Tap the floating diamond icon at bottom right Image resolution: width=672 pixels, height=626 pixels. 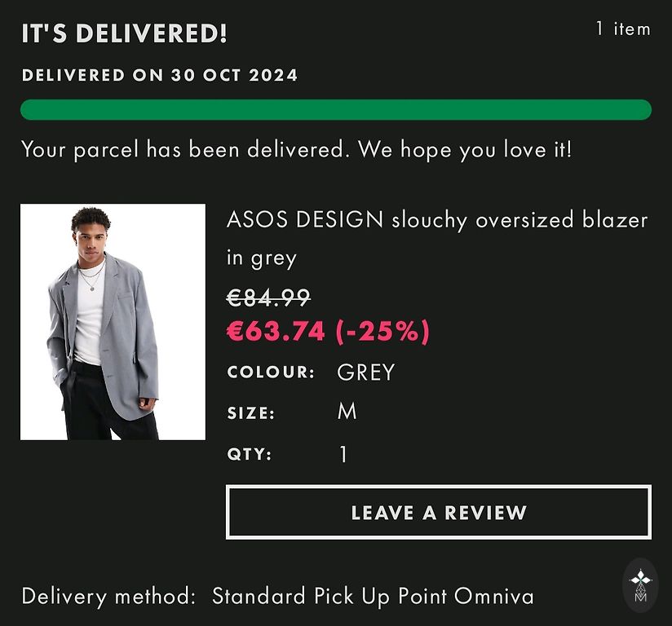(x=640, y=585)
